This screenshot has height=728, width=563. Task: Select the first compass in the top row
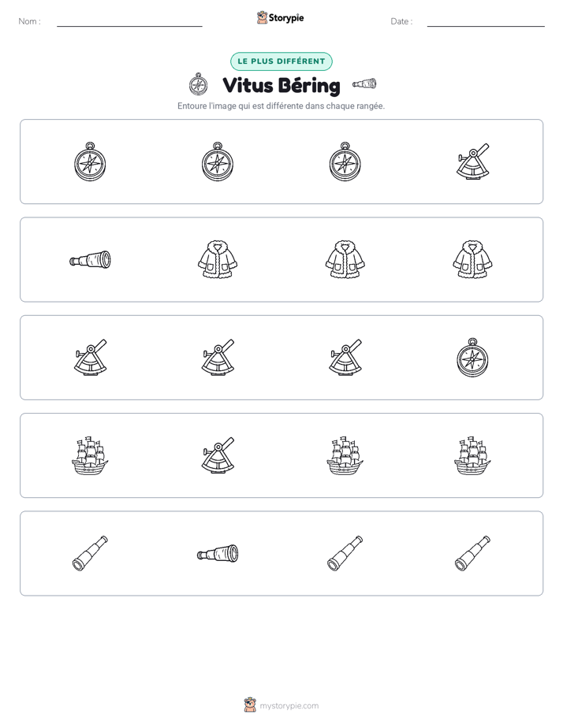click(x=90, y=162)
